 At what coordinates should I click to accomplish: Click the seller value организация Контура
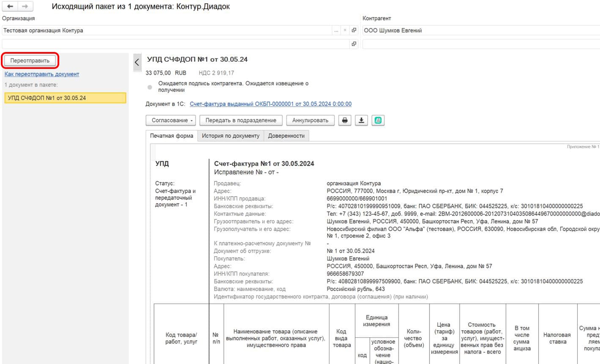[354, 183]
